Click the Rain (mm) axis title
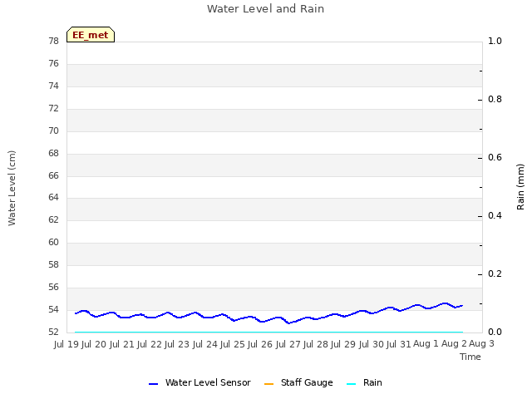 point(520,187)
